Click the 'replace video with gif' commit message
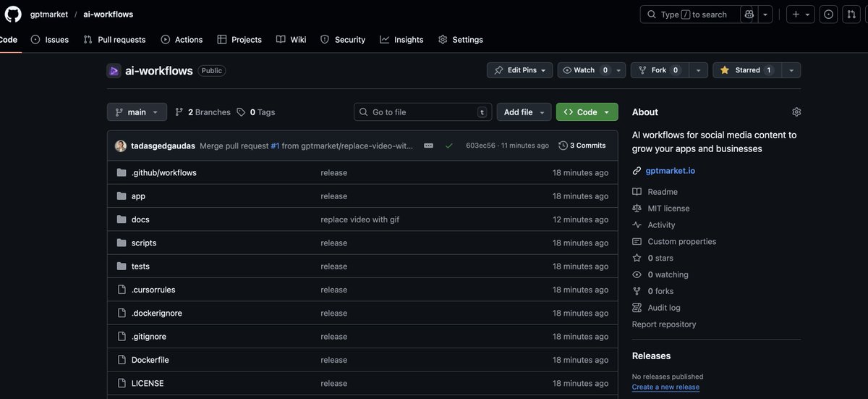This screenshot has width=868, height=399. (x=360, y=219)
